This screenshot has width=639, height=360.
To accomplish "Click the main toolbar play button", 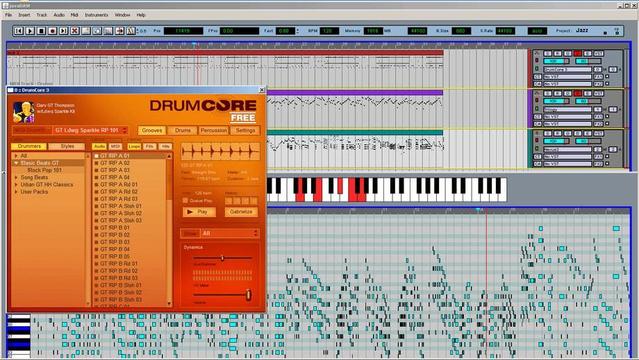I will (30, 31).
